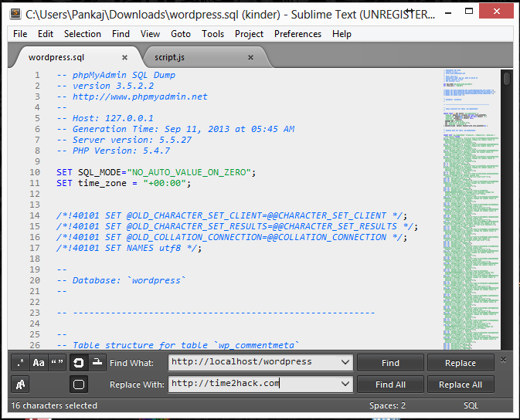Click the OLD_COLLATION_CONNECTION line
The width and height of the screenshot is (520, 420).
[x=232, y=237]
